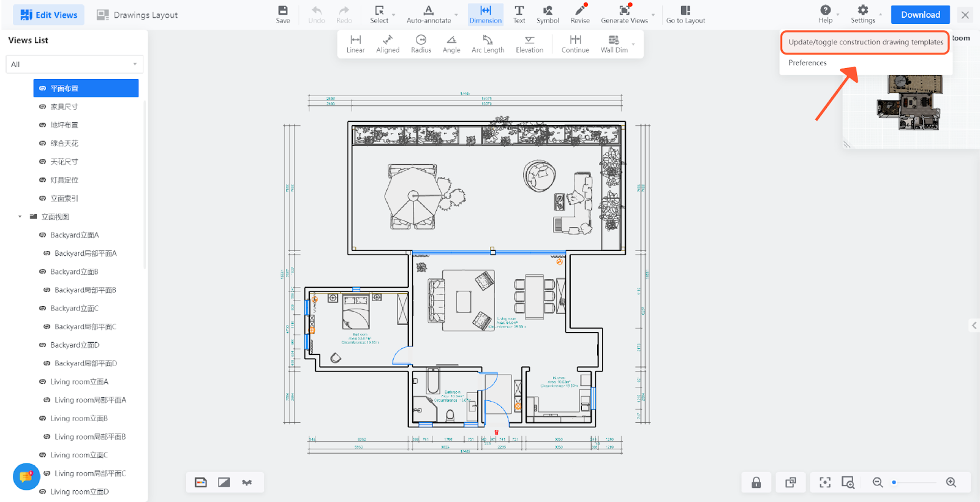Open the All views filter dropdown
The height and width of the screenshot is (502, 980).
tap(74, 64)
